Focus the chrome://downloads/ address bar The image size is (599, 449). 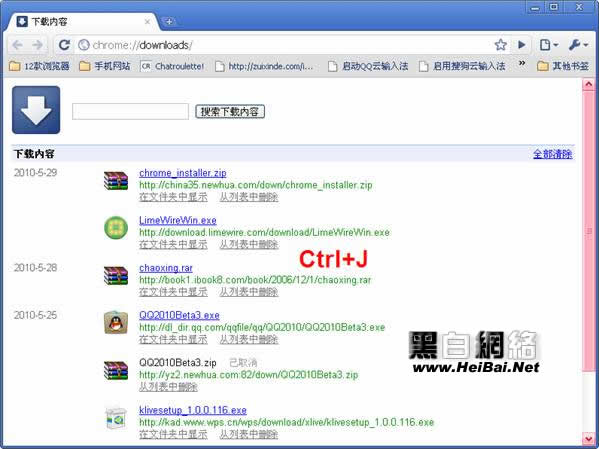[x=283, y=45]
